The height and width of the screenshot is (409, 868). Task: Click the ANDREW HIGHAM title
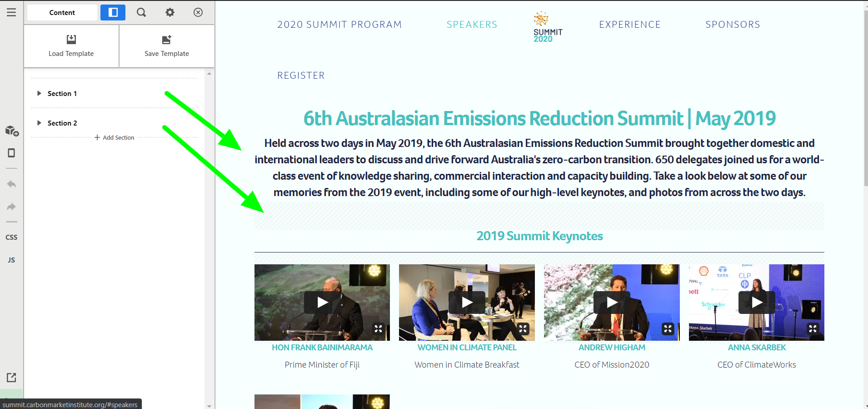click(612, 348)
